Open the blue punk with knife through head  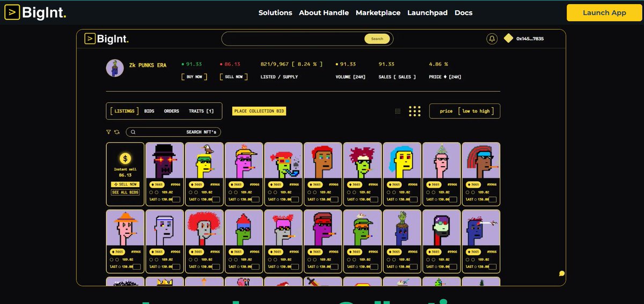coord(481,228)
